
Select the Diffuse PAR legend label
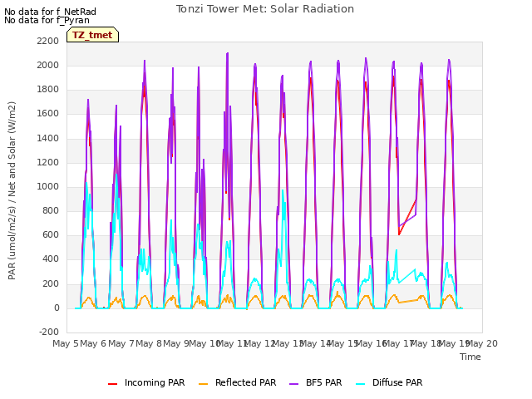tap(397, 382)
